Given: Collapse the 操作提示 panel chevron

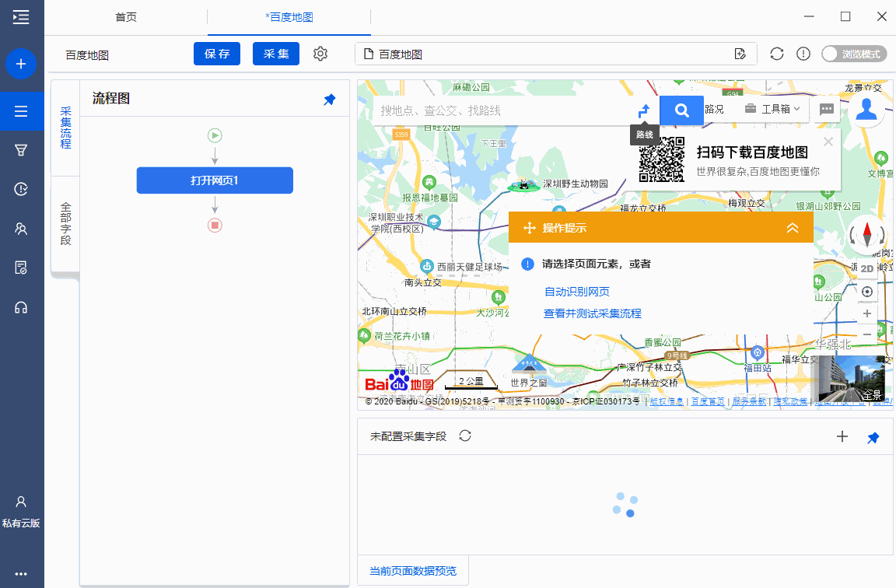Looking at the screenshot, I should [x=792, y=228].
